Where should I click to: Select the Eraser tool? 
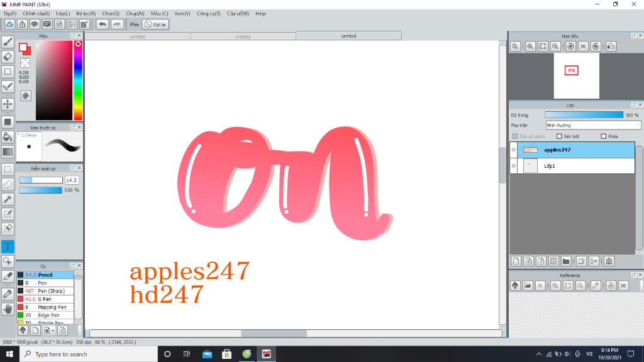click(x=8, y=57)
